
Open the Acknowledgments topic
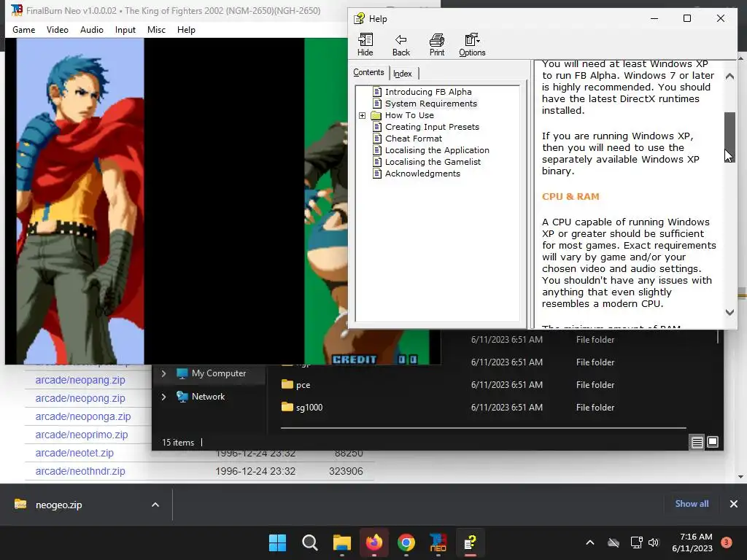(422, 174)
